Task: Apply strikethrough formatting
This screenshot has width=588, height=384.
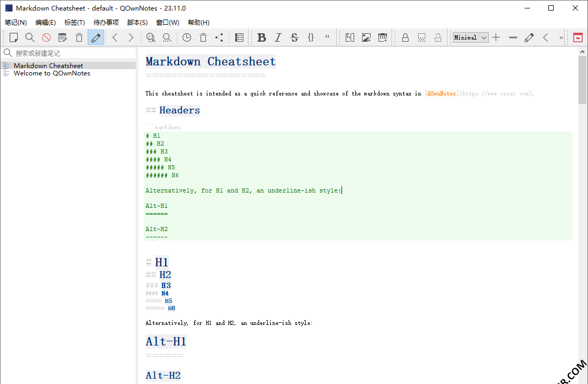Action: click(x=295, y=37)
